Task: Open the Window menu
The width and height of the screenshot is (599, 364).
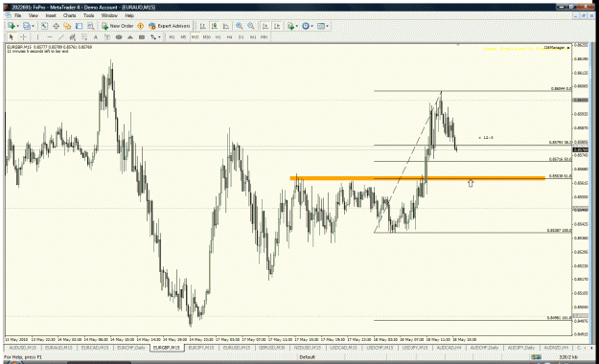Action: [109, 15]
